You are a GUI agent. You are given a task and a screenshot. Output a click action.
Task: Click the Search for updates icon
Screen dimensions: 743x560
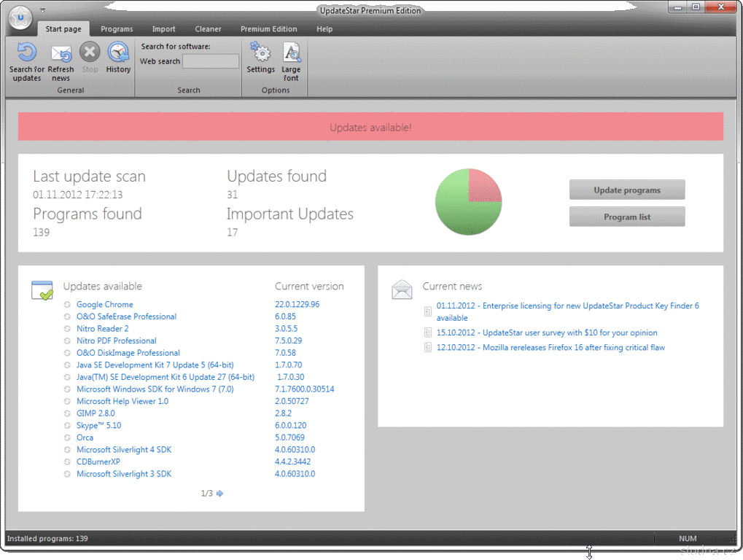pos(26,53)
